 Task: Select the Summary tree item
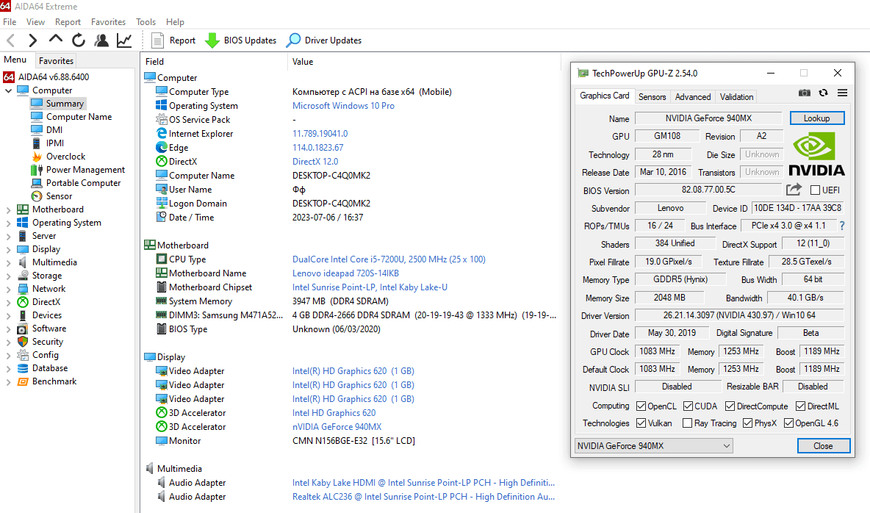64,104
